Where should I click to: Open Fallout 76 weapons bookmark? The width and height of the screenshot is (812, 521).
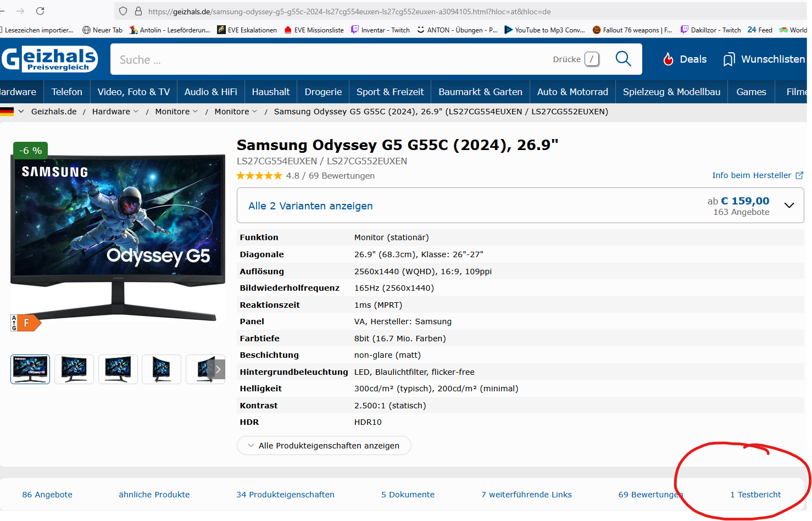[632, 30]
